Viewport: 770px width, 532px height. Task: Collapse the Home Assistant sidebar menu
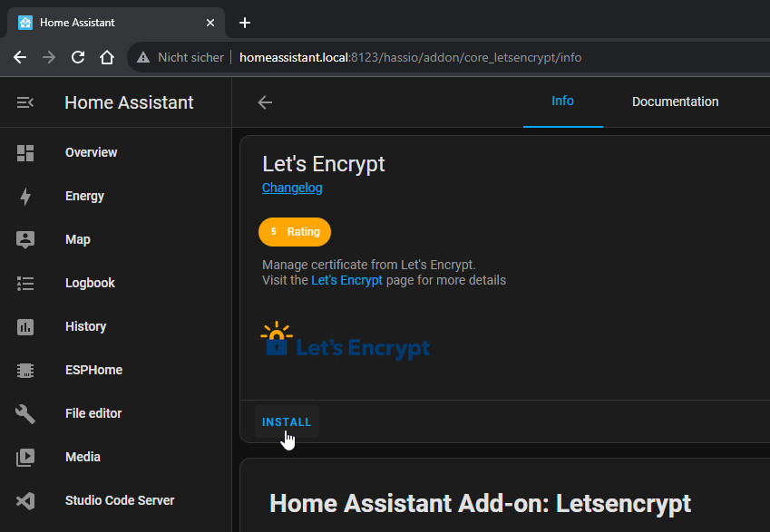coord(25,102)
